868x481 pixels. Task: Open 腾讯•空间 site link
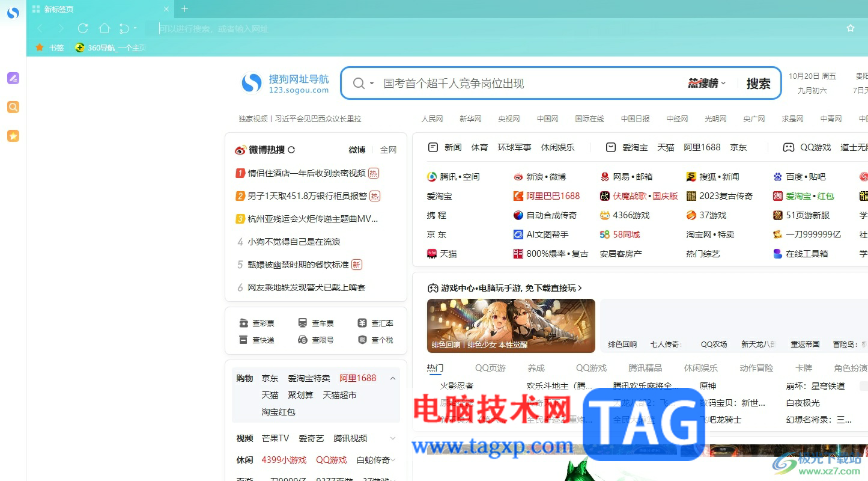click(454, 177)
